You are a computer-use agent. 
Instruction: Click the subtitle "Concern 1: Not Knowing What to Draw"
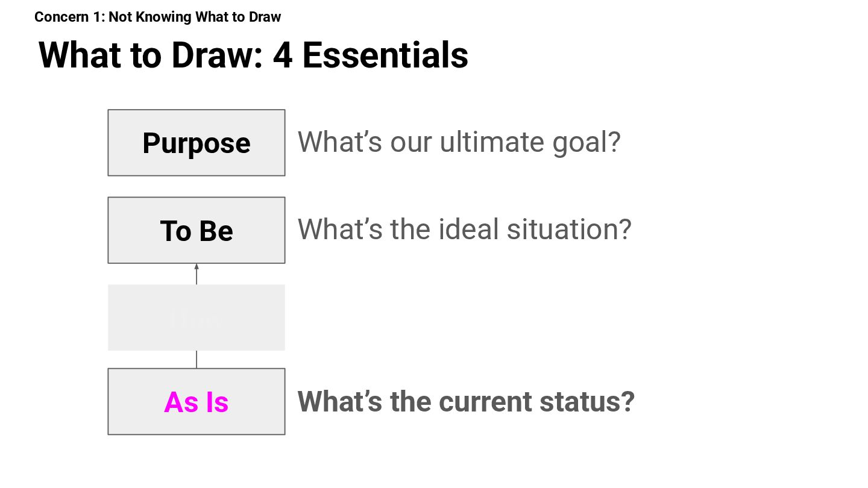click(x=158, y=17)
